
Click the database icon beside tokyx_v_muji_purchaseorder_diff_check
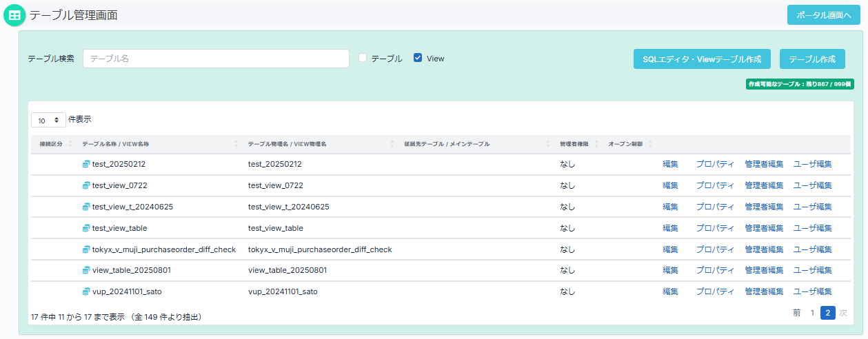tap(86, 249)
